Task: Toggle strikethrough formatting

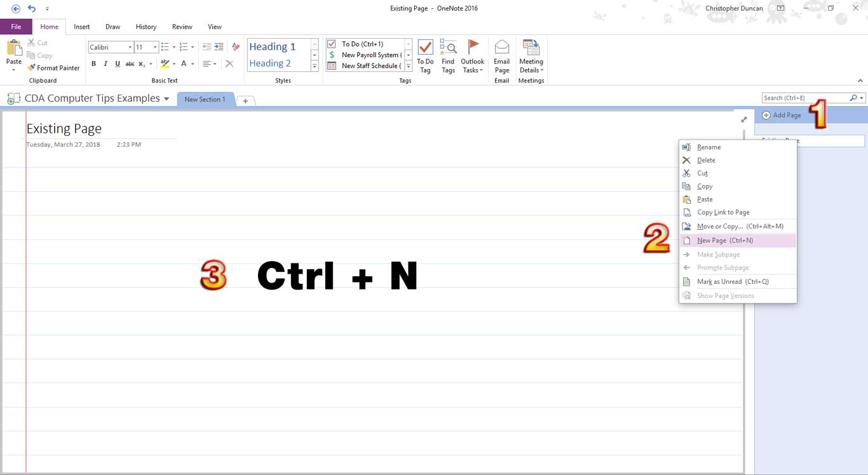Action: point(130,64)
